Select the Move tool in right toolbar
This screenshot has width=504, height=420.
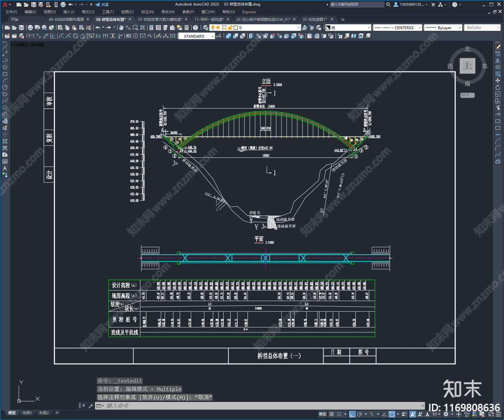tap(498, 81)
